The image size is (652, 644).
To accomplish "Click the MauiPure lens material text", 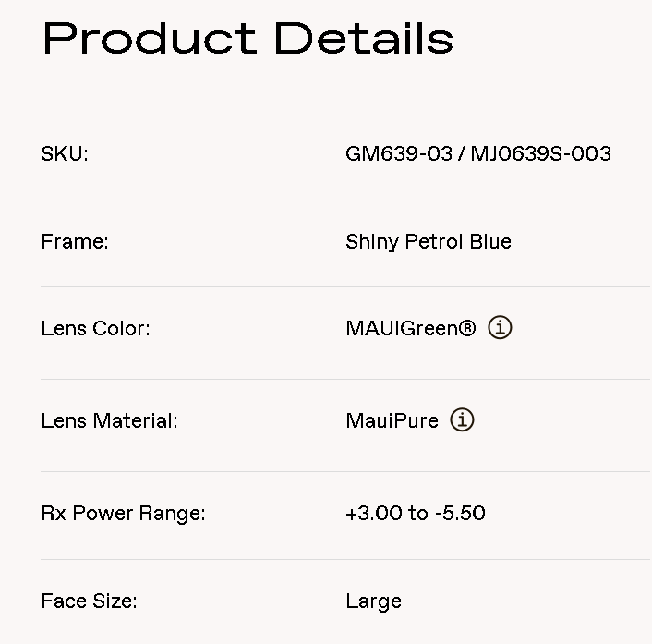I will (392, 421).
